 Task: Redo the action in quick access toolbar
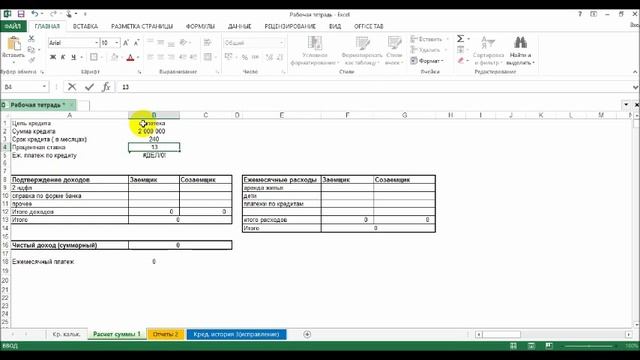[53, 14]
